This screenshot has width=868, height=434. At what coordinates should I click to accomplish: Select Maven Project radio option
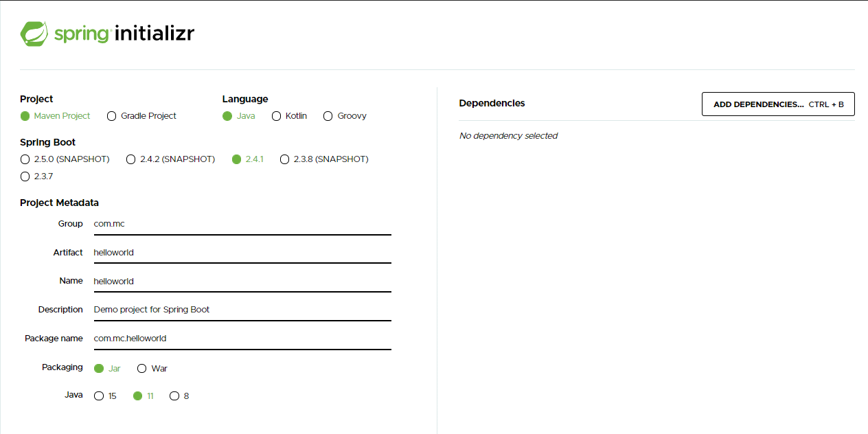pos(55,116)
